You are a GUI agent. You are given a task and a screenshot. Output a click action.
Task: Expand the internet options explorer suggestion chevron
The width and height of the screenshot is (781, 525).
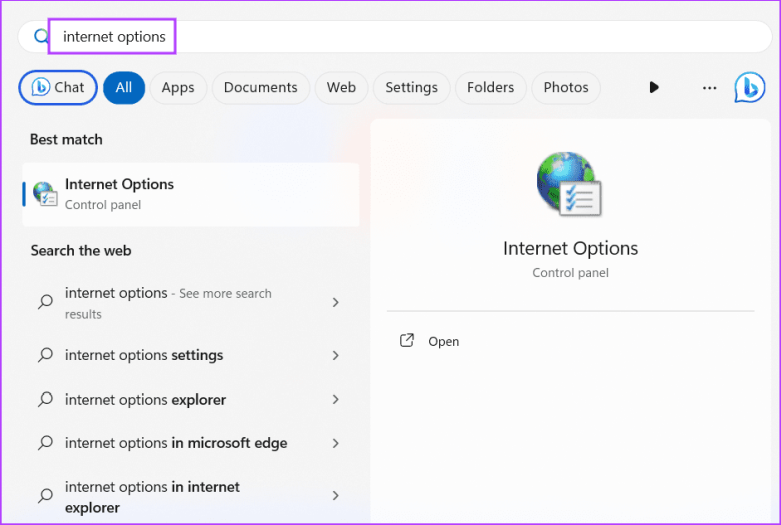pos(335,400)
